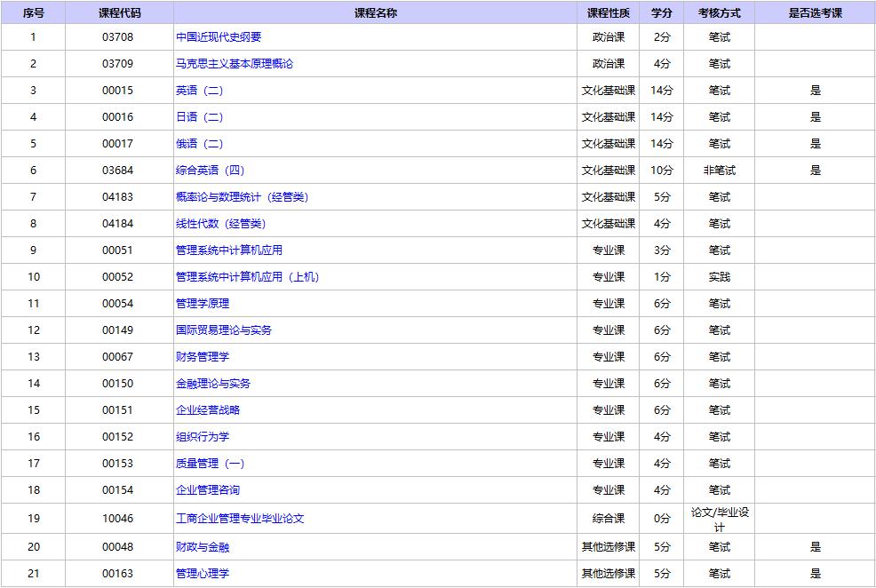This screenshot has width=876, height=588.
Task: Open the 质量管理（一） course link
Action: tap(210, 464)
